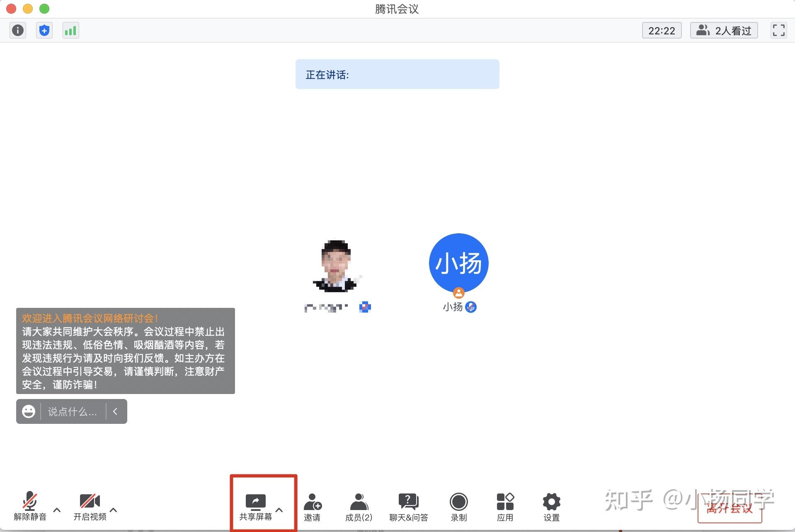Zoom the window with the green button

tap(44, 9)
